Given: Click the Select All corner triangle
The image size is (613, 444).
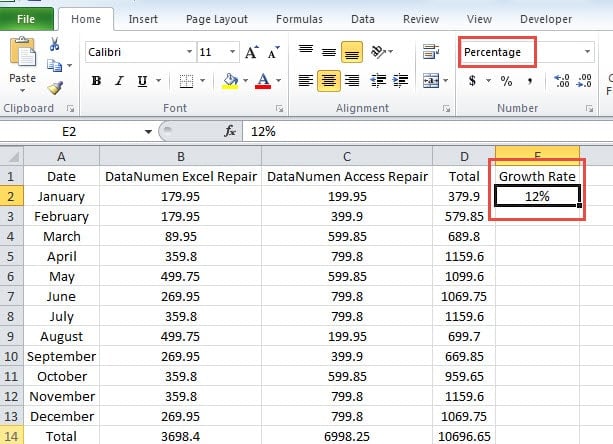Looking at the screenshot, I should (12, 156).
